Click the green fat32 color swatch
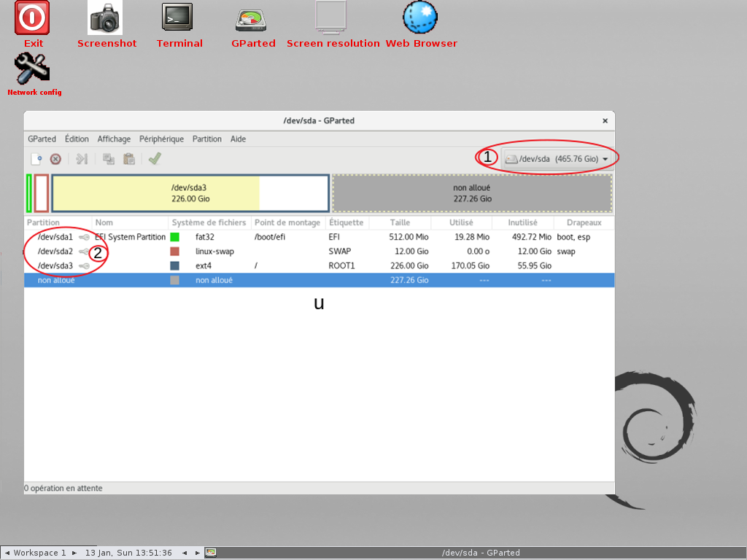This screenshot has width=747, height=560. pyautogui.click(x=175, y=237)
